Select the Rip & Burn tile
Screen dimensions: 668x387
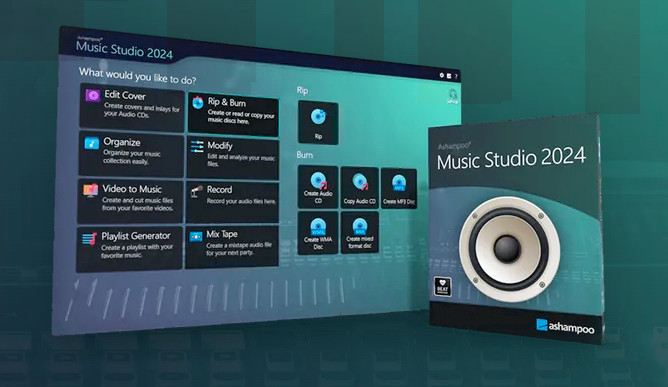pos(233,114)
